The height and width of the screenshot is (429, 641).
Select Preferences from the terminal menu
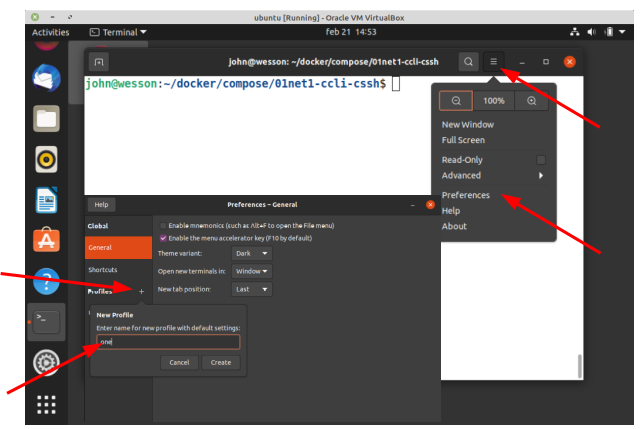pyautogui.click(x=466, y=195)
